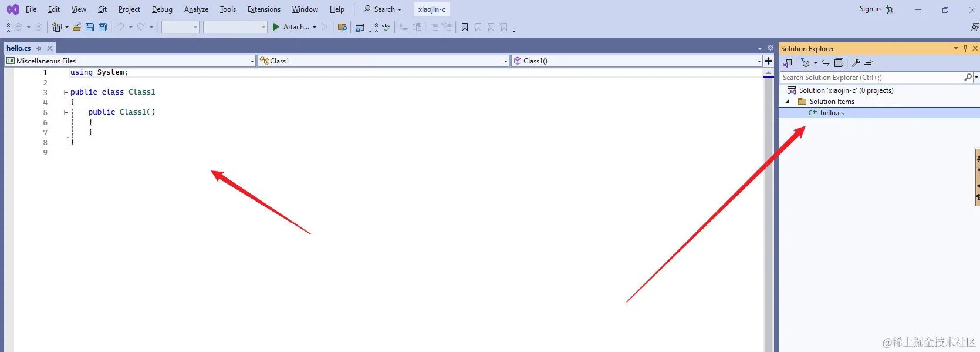Close the hello.cs tab
980x352 pixels.
click(50, 48)
